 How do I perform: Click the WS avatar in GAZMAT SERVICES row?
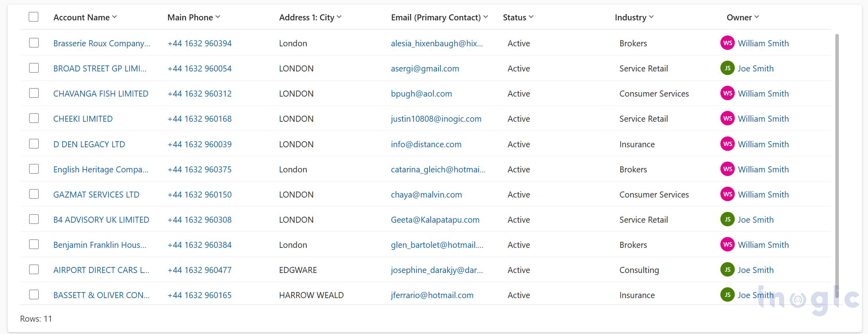(x=727, y=194)
